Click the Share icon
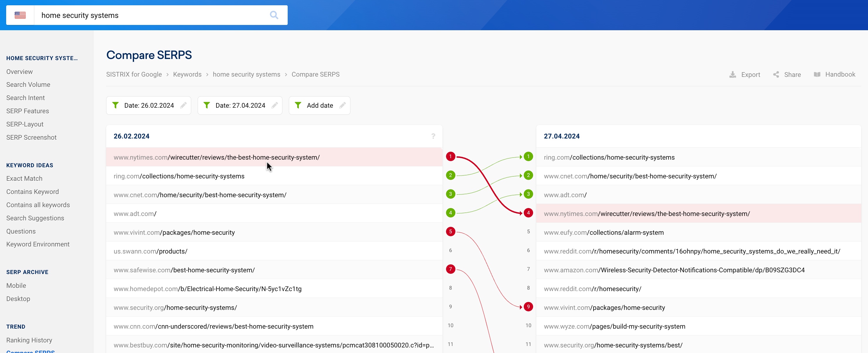 776,75
